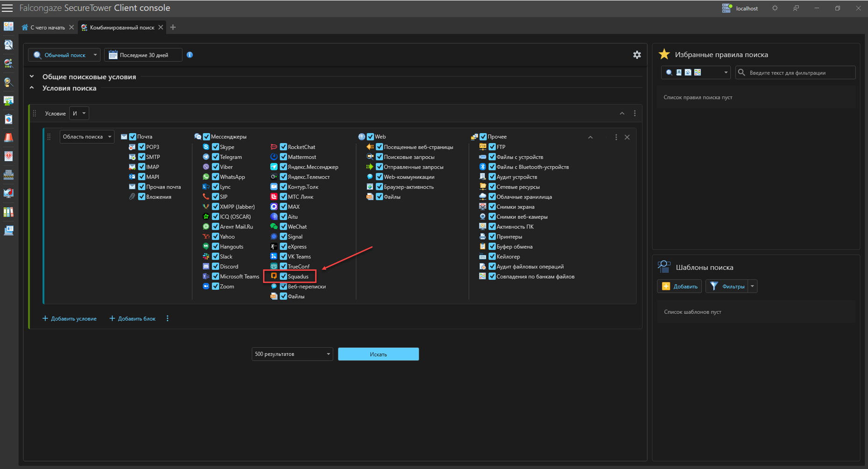Viewport: 868px width, 469px height.
Task: Click the star icon of favorite search rules
Action: coord(664,55)
